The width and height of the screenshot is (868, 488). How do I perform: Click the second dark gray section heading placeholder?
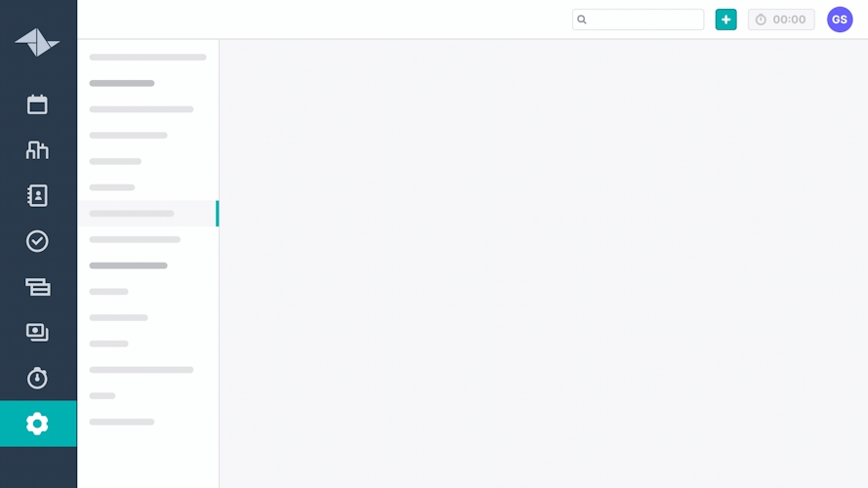[x=128, y=265]
